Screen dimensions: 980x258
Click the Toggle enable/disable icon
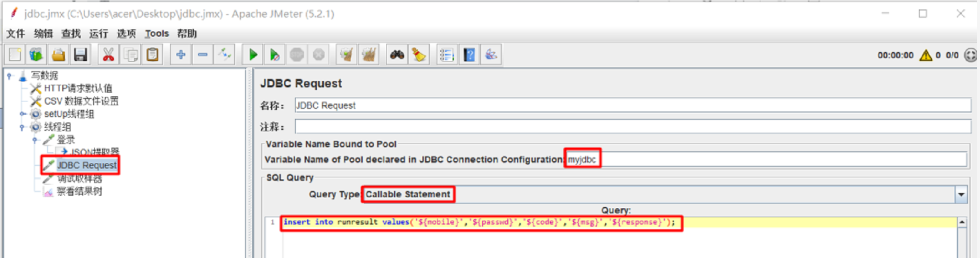point(225,54)
